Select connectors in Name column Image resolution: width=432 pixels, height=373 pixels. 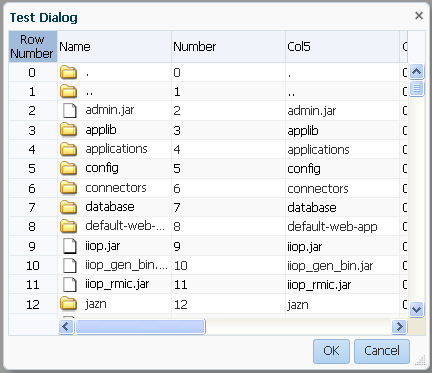tap(116, 188)
